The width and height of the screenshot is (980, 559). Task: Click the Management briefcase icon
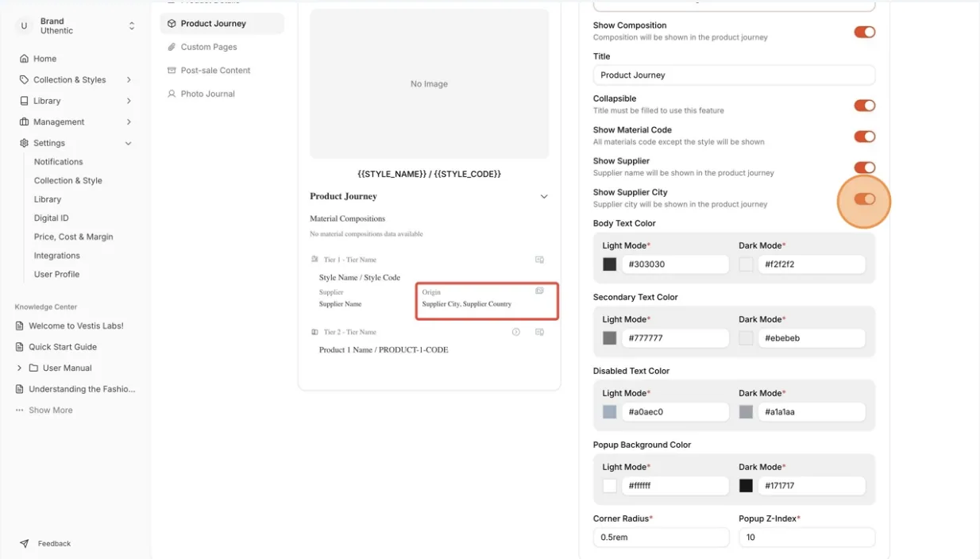click(24, 121)
